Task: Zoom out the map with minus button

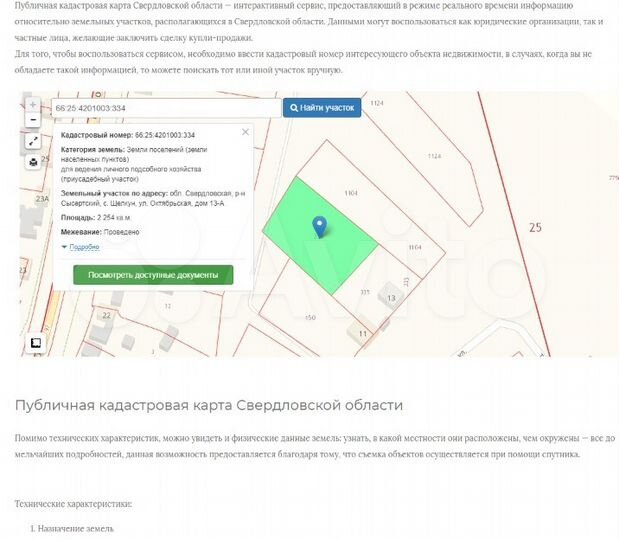Action: click(x=33, y=120)
